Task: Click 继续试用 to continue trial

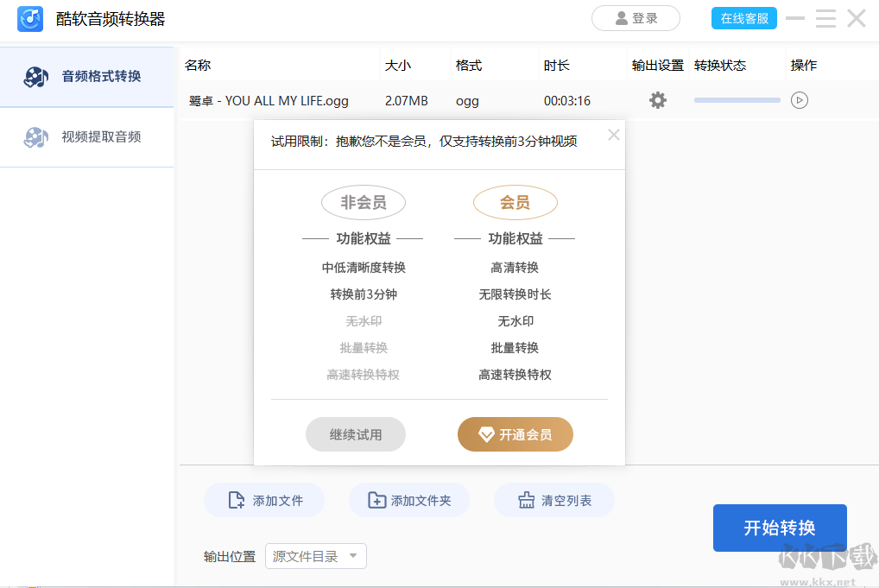Action: tap(355, 434)
